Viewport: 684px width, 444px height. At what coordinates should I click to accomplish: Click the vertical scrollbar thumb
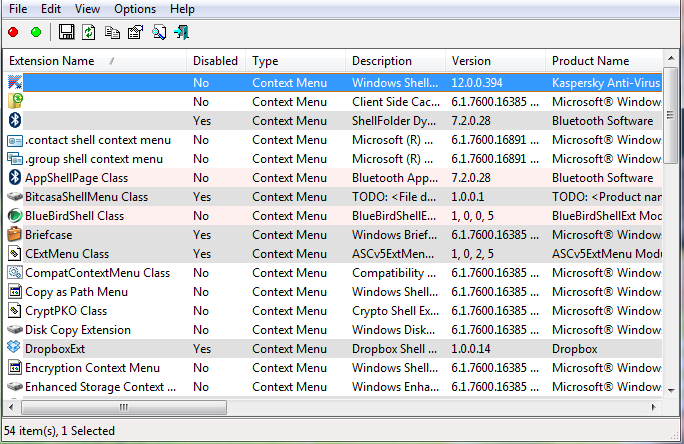point(671,116)
